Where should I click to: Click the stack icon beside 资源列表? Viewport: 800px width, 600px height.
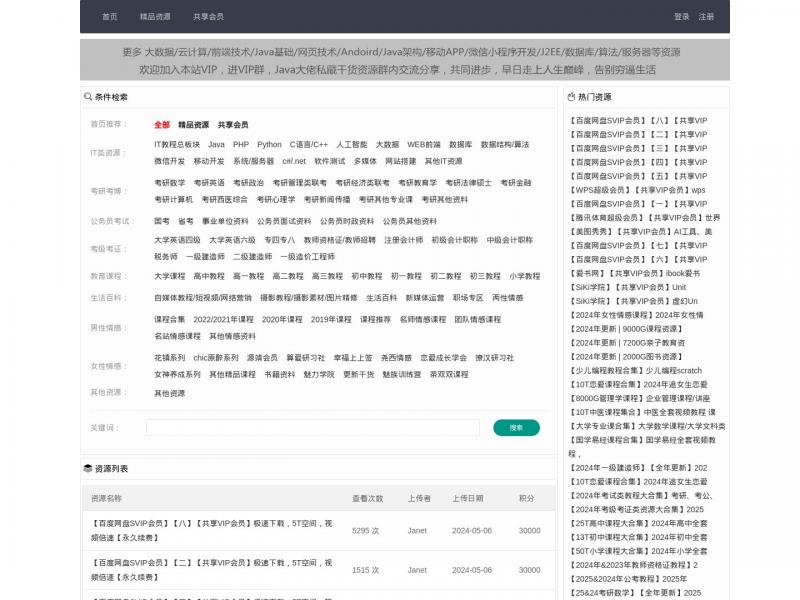[x=88, y=468]
